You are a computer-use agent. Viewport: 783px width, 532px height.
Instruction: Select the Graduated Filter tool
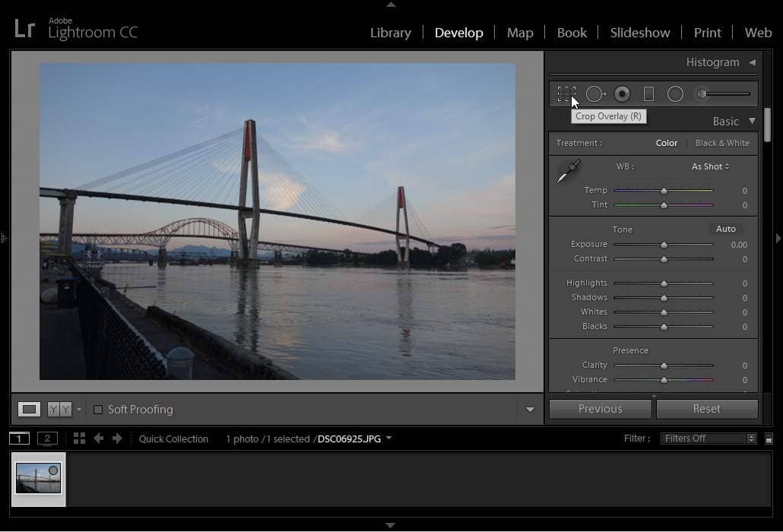(x=648, y=93)
